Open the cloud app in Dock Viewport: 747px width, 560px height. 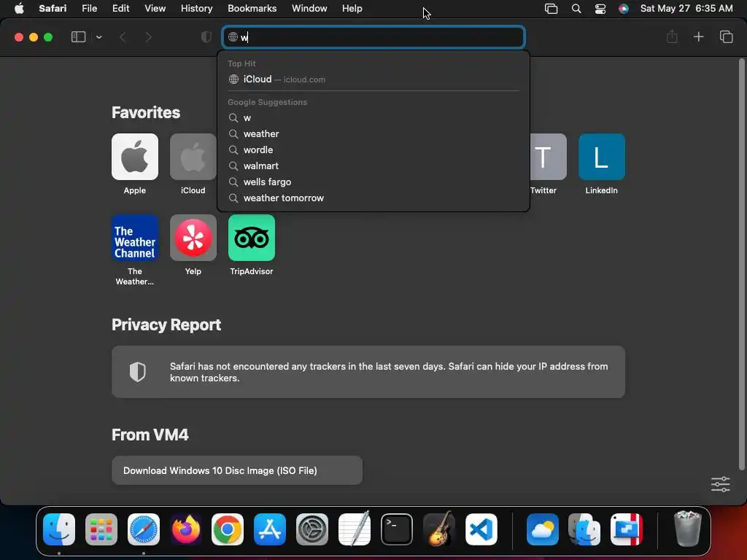point(543,529)
